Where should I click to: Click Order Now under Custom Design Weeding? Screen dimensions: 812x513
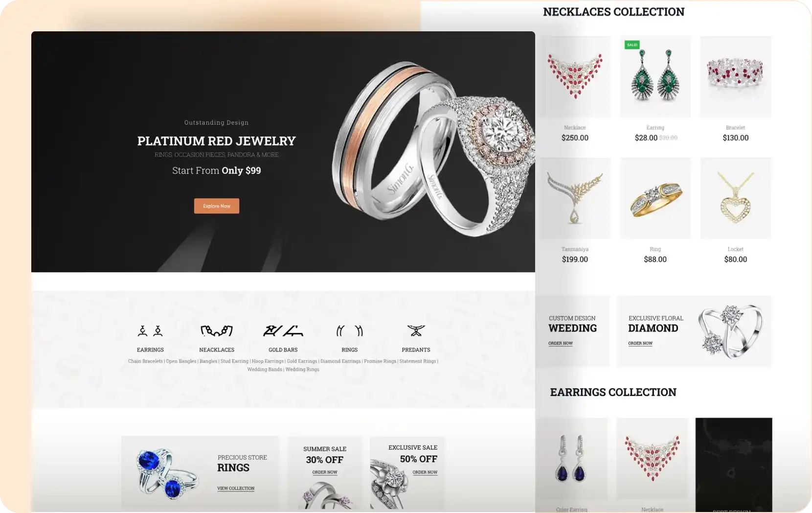click(x=561, y=343)
